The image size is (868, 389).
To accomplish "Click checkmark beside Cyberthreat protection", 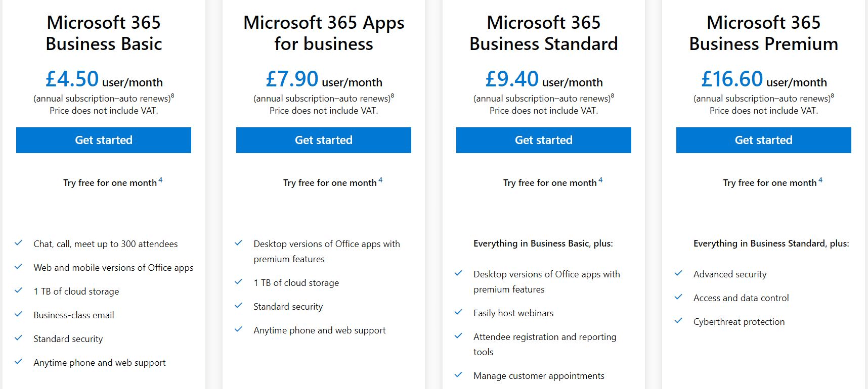I will (679, 321).
